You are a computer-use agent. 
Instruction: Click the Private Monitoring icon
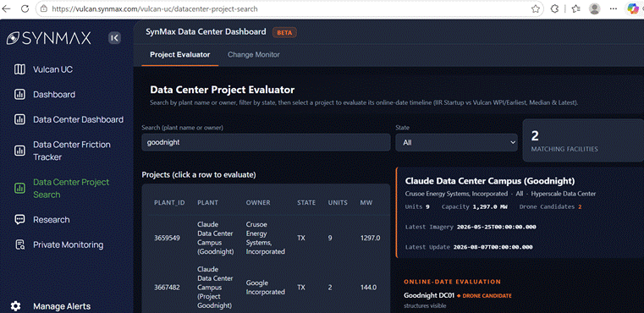(x=19, y=244)
